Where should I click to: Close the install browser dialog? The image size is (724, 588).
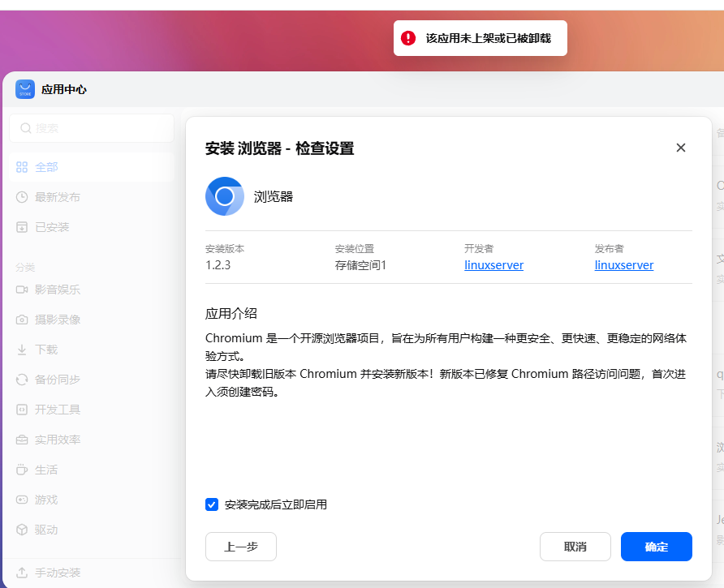point(681,148)
